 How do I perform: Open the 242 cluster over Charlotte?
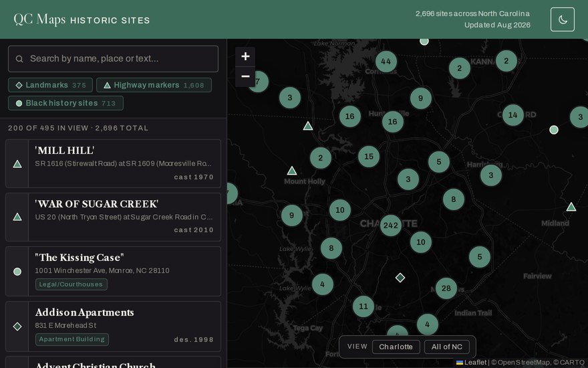click(x=390, y=225)
